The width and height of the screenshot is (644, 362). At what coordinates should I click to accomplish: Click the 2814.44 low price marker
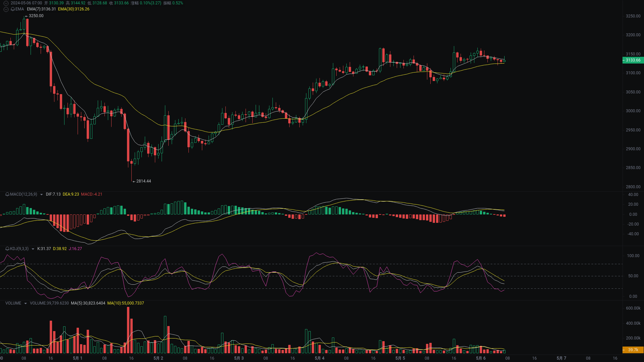tap(143, 181)
